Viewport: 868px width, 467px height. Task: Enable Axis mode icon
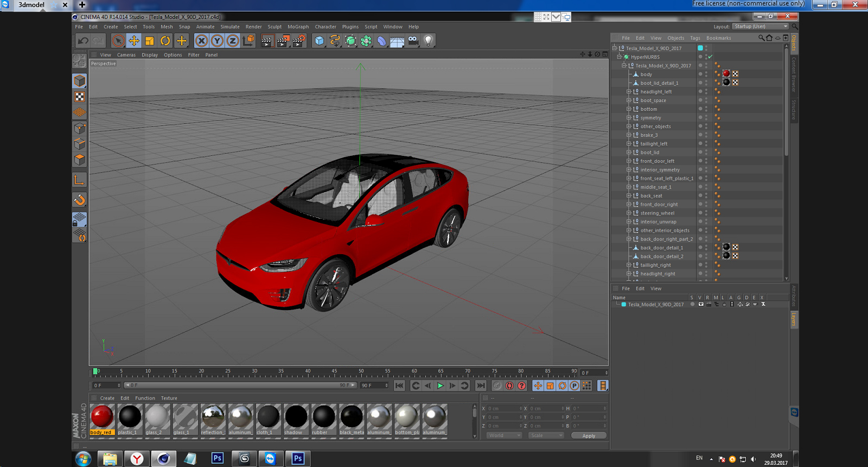tap(80, 180)
